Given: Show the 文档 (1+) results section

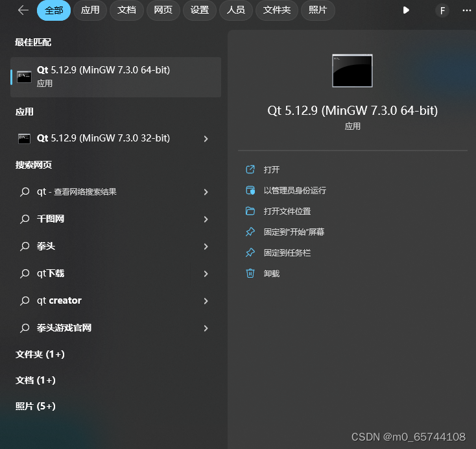Looking at the screenshot, I should 36,380.
